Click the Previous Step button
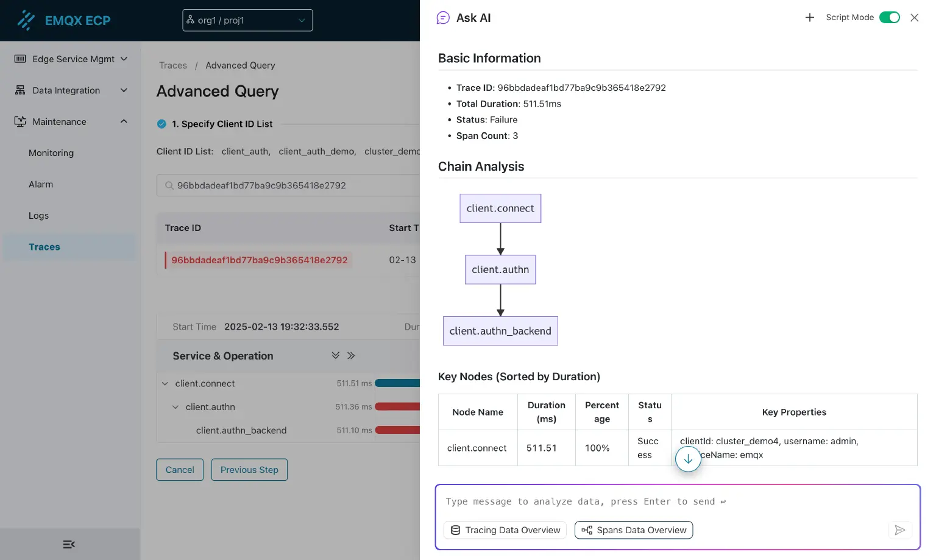Viewport: 936px width, 560px height. (x=249, y=470)
